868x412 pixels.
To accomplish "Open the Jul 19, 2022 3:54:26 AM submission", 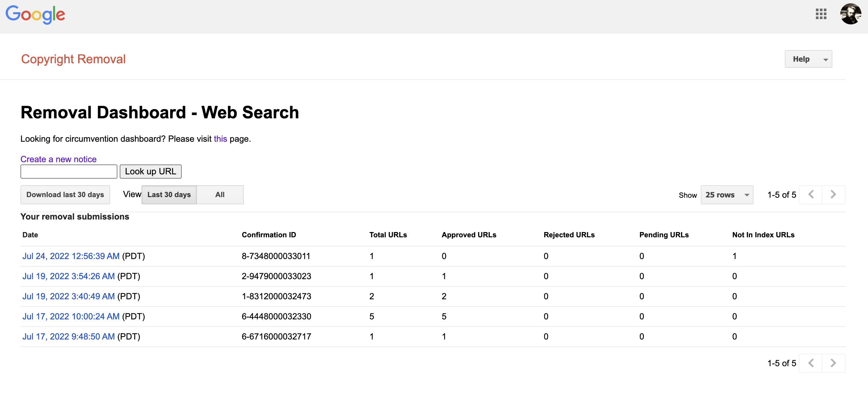I will click(x=68, y=276).
